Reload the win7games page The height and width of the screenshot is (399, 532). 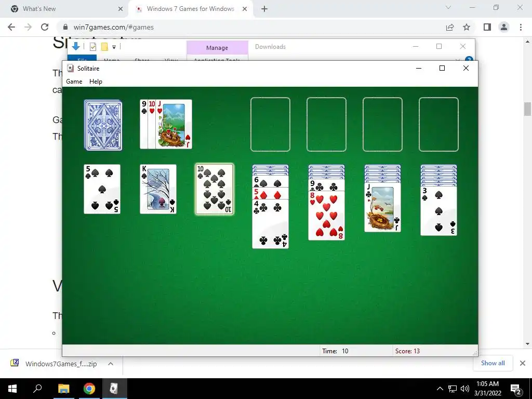45,27
